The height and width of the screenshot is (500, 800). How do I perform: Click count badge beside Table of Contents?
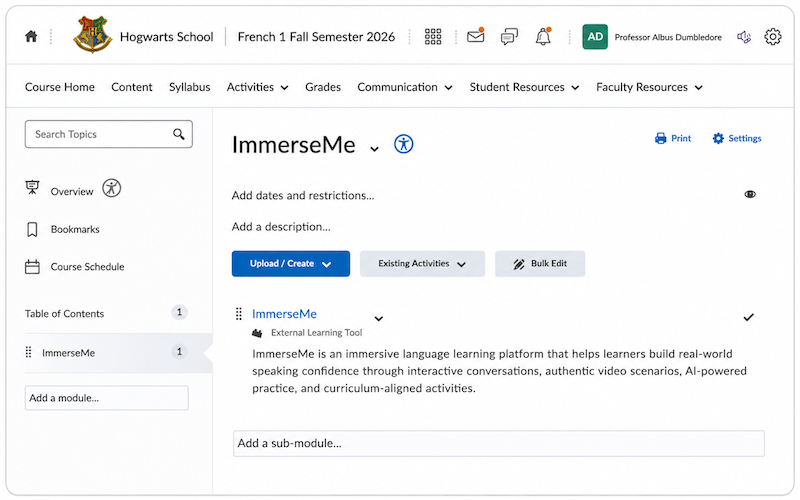[x=179, y=312]
